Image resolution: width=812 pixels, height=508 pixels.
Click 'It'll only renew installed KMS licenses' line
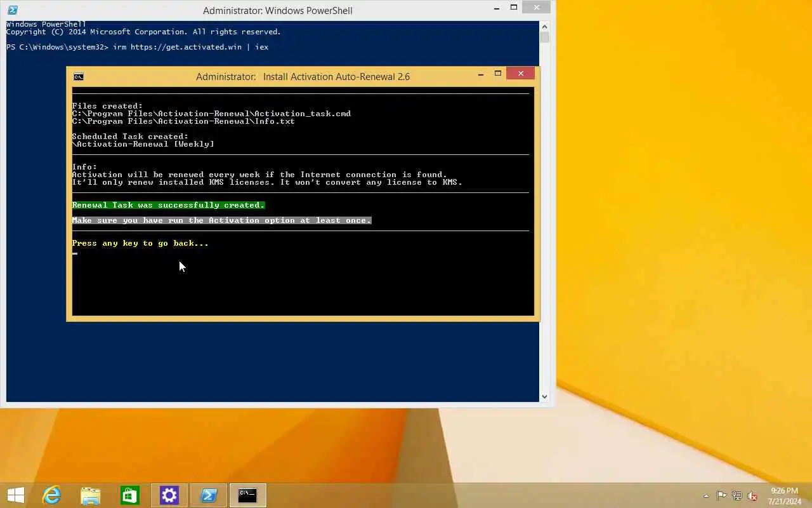coord(267,182)
